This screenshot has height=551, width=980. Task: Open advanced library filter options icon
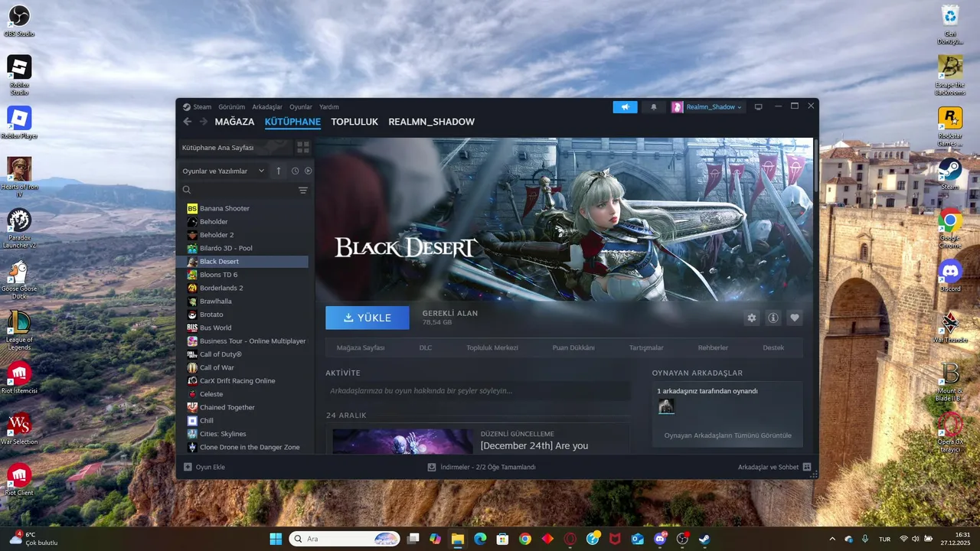coord(303,190)
